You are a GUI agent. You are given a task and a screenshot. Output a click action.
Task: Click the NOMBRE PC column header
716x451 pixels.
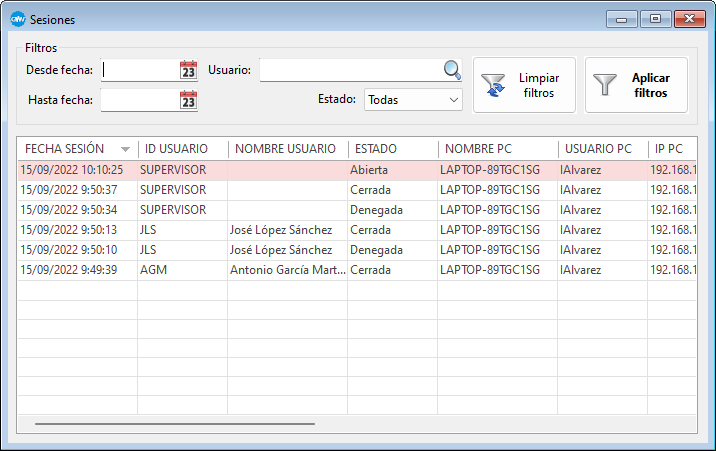click(497, 149)
